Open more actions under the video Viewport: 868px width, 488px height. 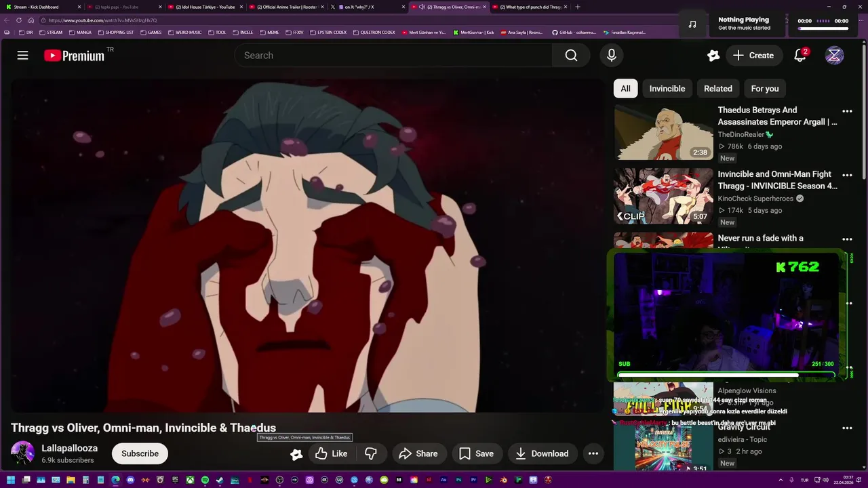[x=593, y=453]
